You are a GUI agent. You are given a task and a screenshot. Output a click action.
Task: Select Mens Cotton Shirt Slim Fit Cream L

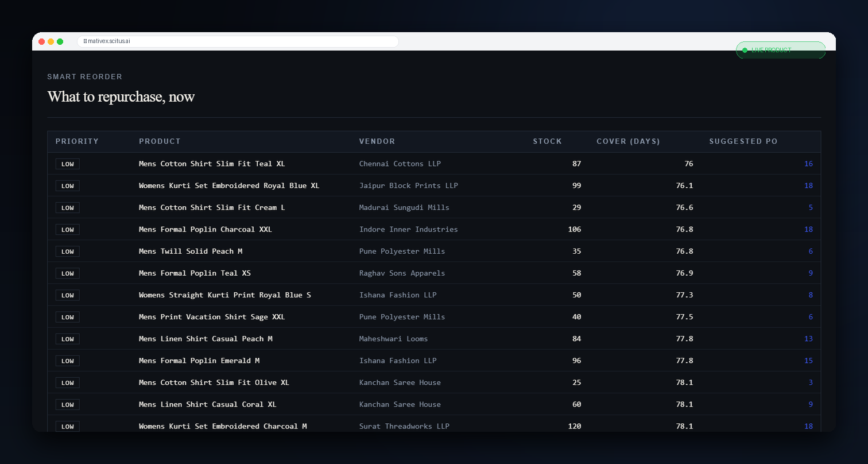tap(212, 207)
